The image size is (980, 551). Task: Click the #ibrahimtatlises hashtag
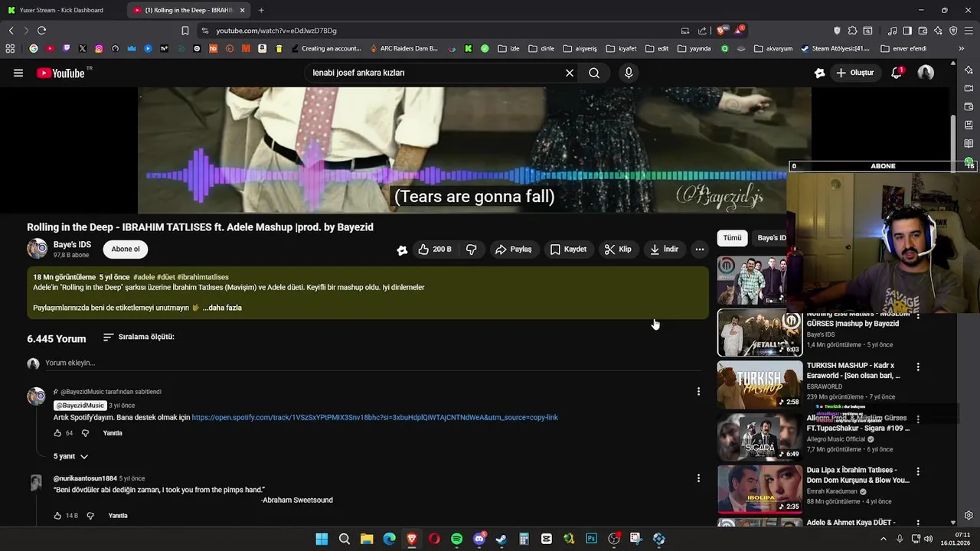(x=203, y=277)
